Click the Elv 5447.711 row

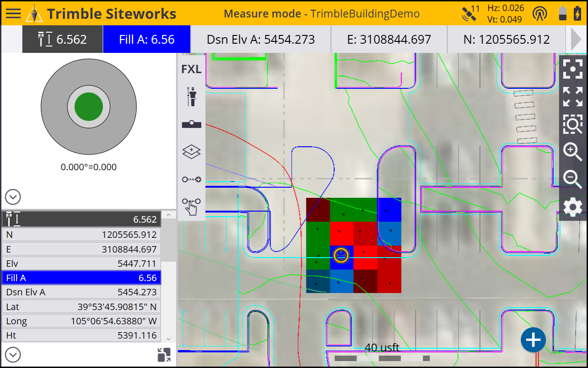81,264
